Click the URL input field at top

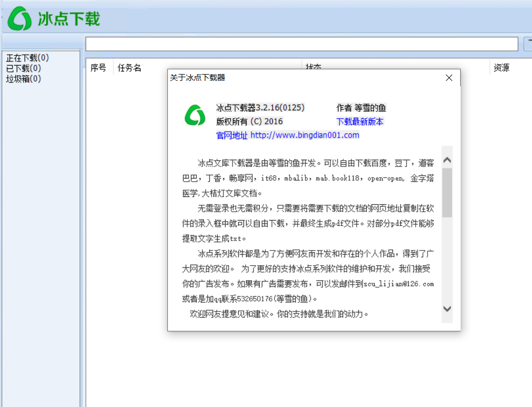[302, 44]
